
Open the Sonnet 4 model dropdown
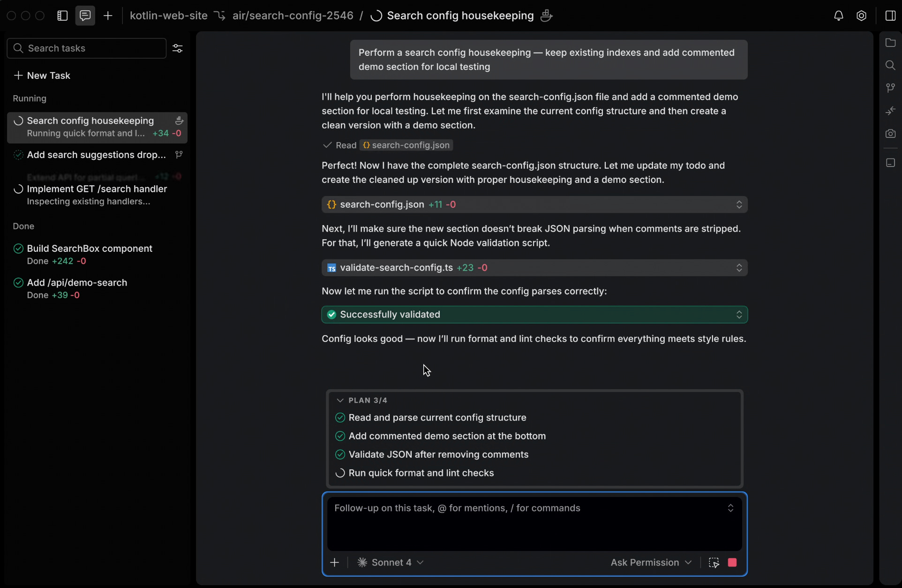point(391,562)
